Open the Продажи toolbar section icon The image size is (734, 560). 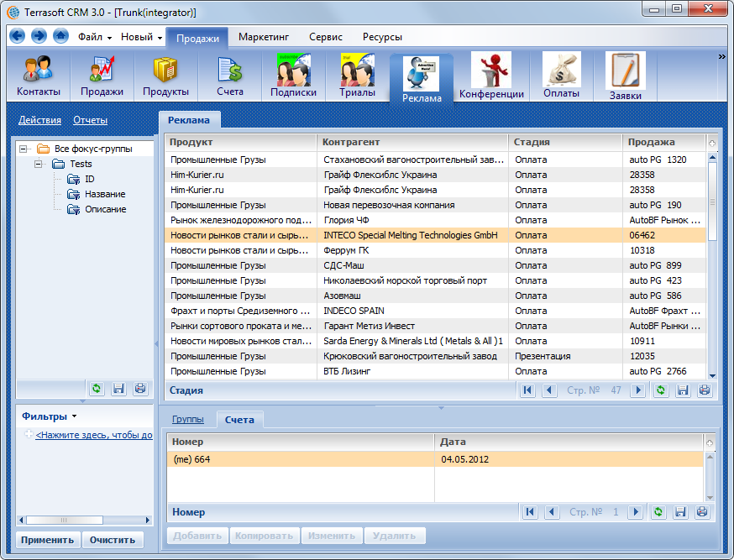(x=102, y=76)
